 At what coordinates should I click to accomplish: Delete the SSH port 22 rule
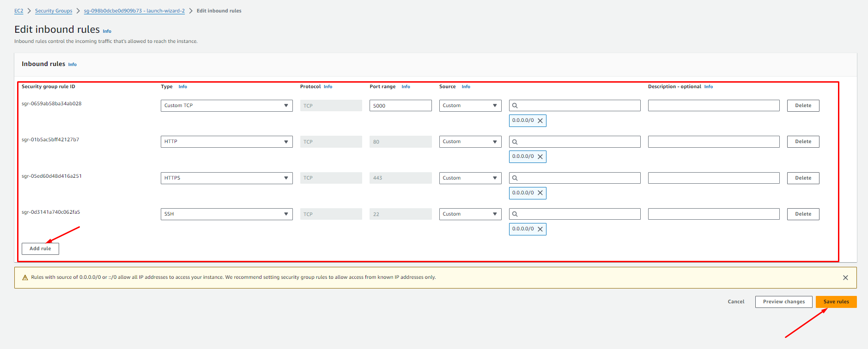tap(803, 214)
